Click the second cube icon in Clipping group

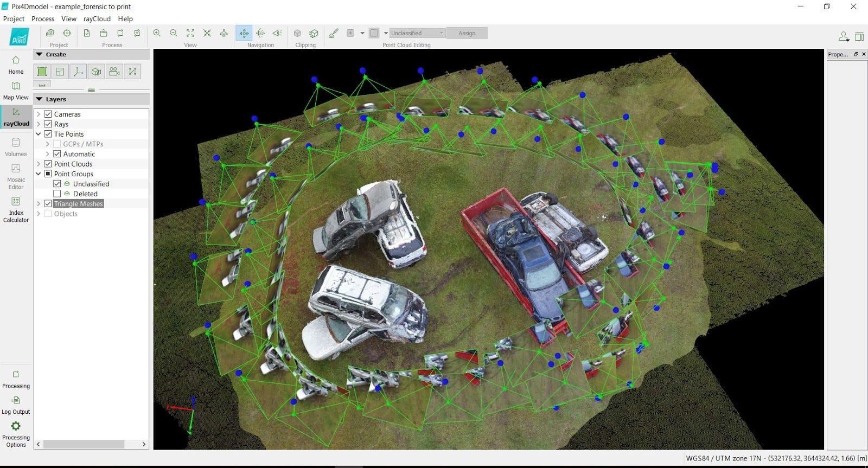[314, 33]
